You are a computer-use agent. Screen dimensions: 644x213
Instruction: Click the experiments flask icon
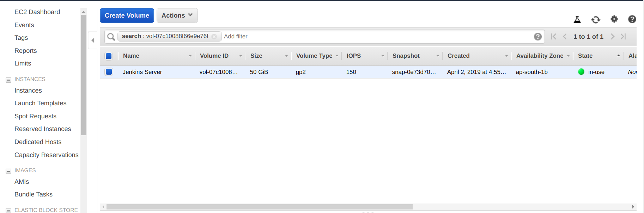coord(577,20)
